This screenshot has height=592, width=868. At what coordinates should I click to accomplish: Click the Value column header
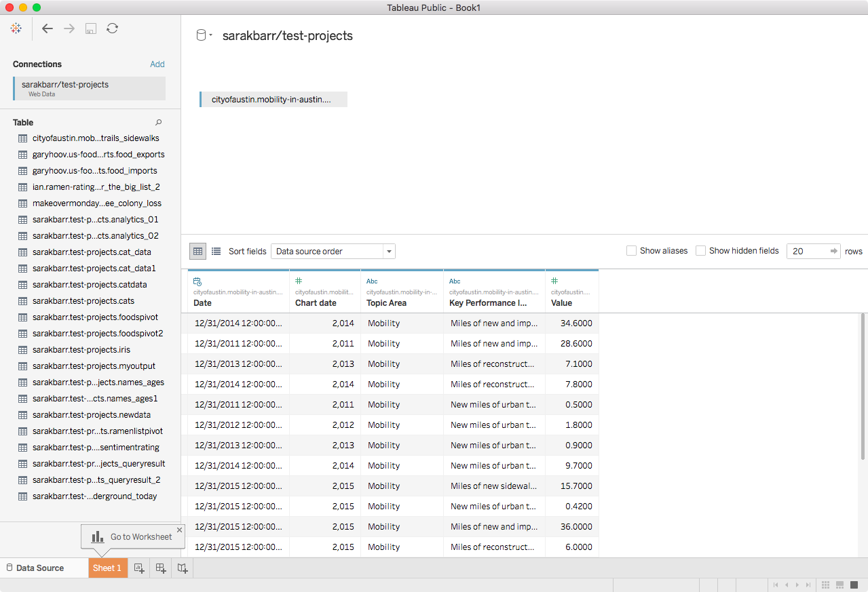[572, 292]
